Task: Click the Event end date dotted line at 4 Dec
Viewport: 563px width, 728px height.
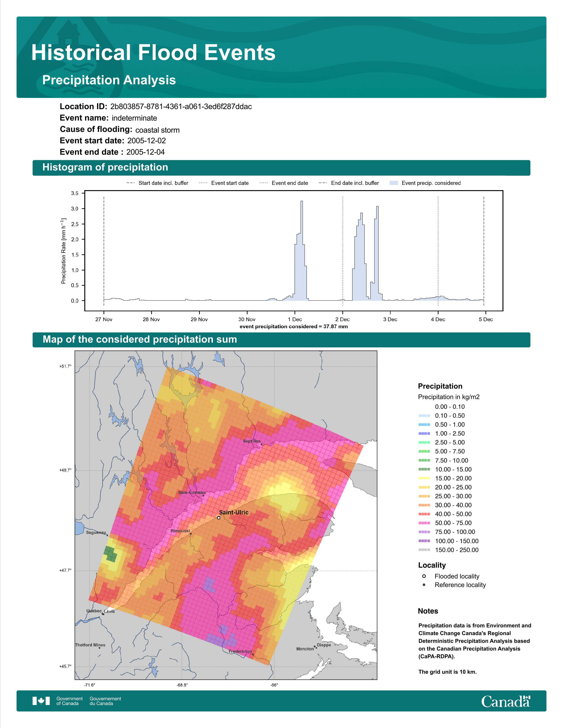Action: [x=438, y=251]
